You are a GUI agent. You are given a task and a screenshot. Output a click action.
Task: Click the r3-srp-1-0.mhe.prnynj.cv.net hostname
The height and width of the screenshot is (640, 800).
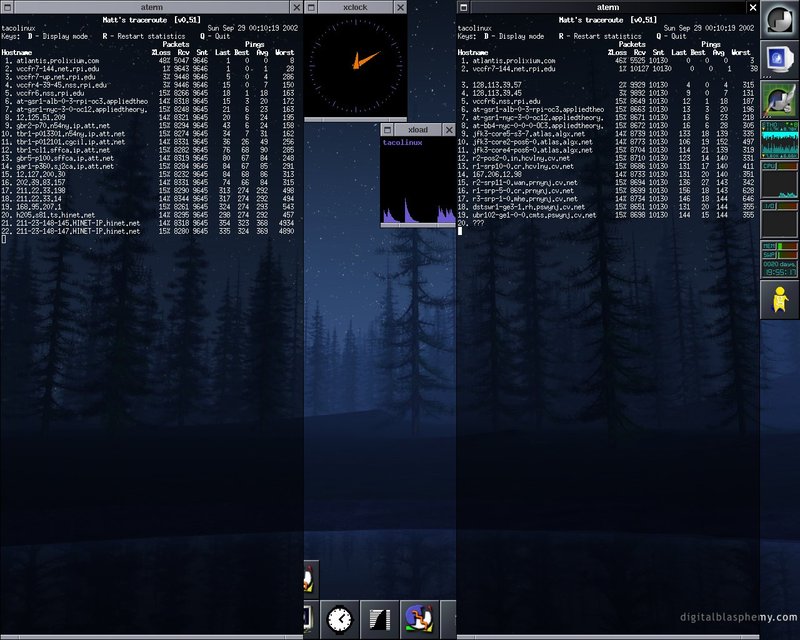click(525, 199)
